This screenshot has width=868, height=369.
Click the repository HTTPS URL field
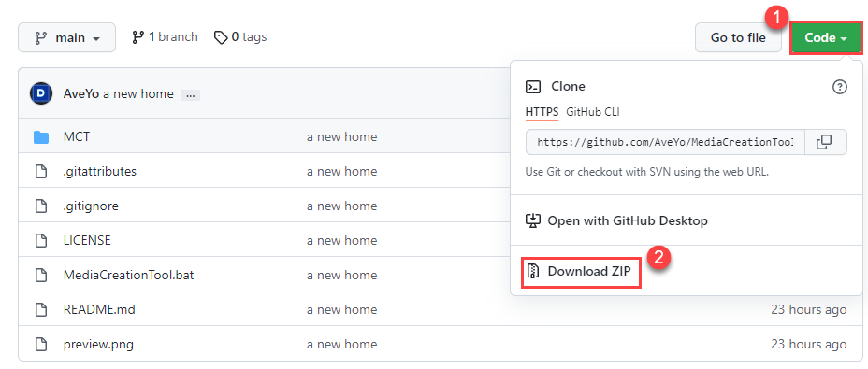coord(665,142)
